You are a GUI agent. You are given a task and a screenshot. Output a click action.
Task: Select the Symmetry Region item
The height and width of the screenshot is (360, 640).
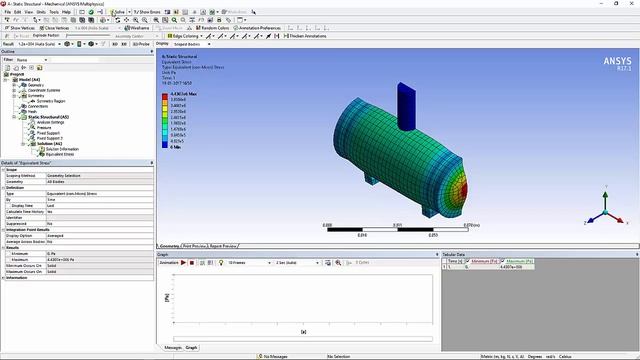tap(51, 101)
